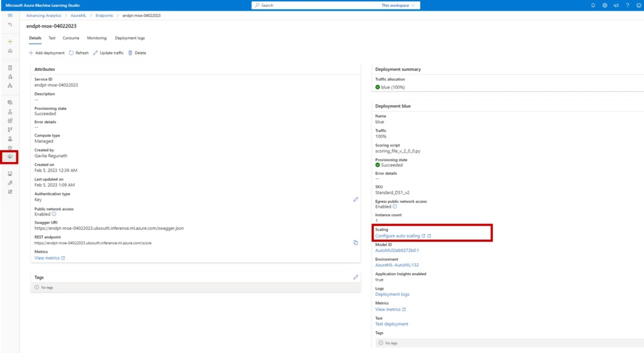Image resolution: width=644 pixels, height=353 pixels.
Task: Edit Tags with the pencil icon
Action: point(355,277)
